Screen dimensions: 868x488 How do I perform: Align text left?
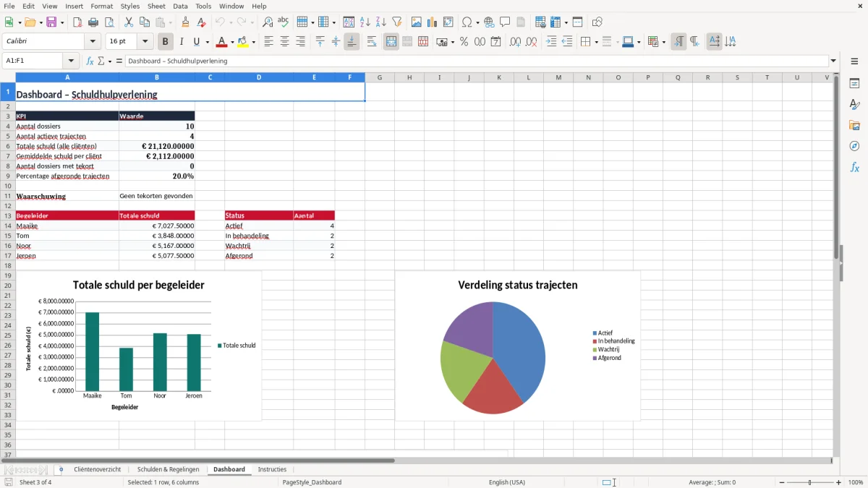(x=268, y=42)
